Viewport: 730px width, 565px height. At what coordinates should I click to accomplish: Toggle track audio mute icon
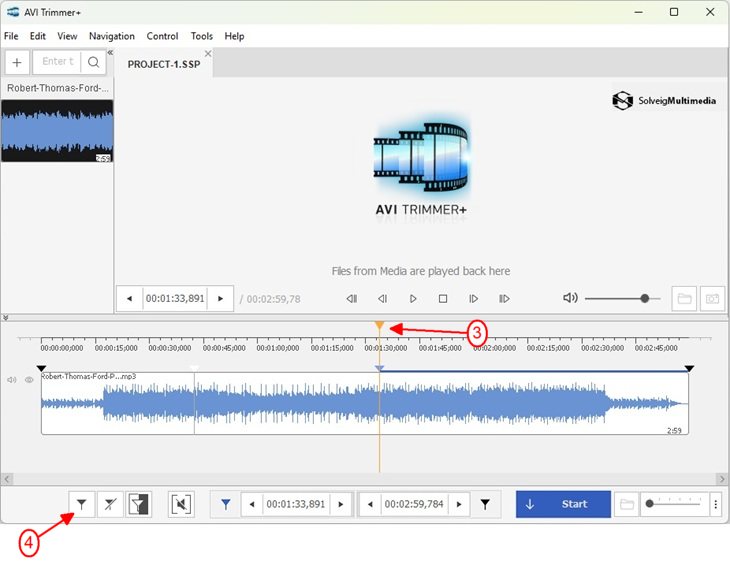pyautogui.click(x=12, y=380)
